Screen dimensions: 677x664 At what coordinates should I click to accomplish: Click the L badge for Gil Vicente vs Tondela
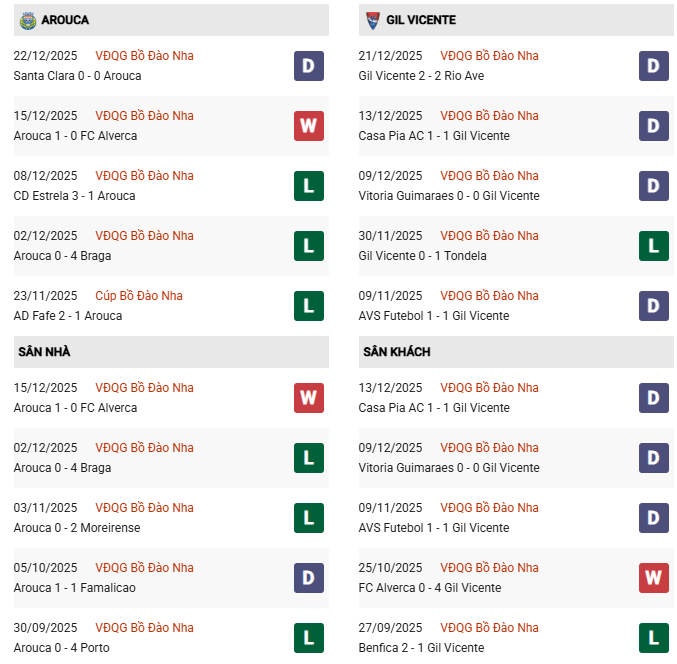tap(653, 246)
